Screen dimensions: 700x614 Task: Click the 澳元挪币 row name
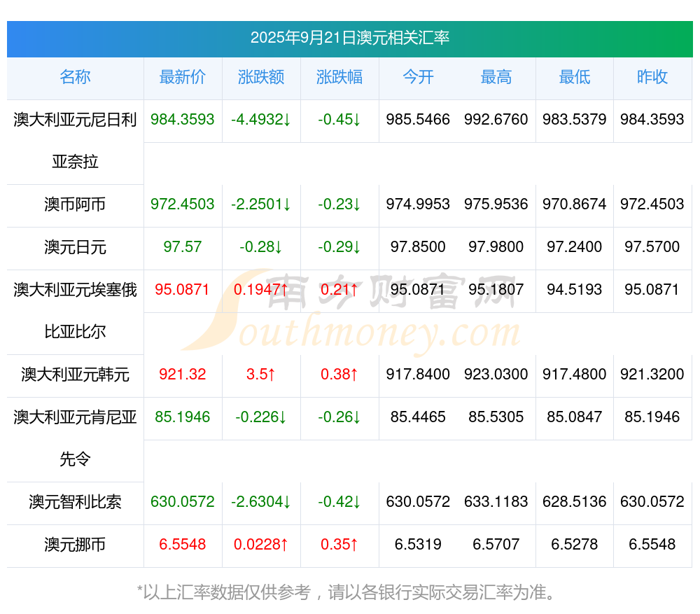click(75, 545)
